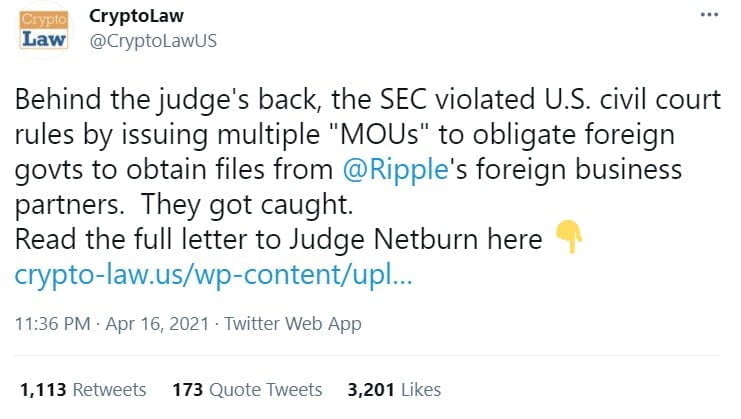741x419 pixels.
Task: Open the three-dot more options menu
Action: [709, 19]
